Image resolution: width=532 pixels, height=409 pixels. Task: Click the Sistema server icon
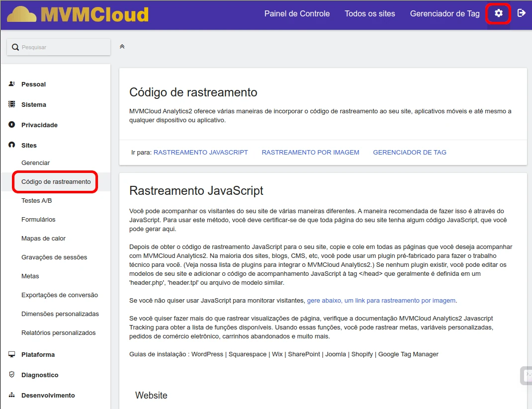coord(12,104)
